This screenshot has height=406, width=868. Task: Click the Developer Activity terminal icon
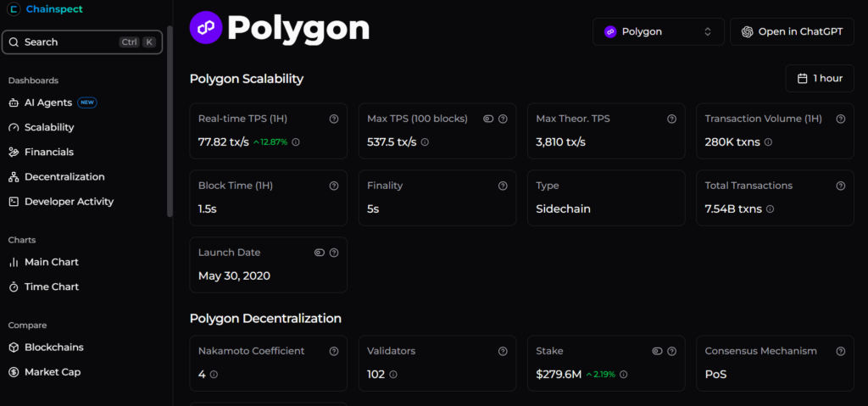[14, 202]
